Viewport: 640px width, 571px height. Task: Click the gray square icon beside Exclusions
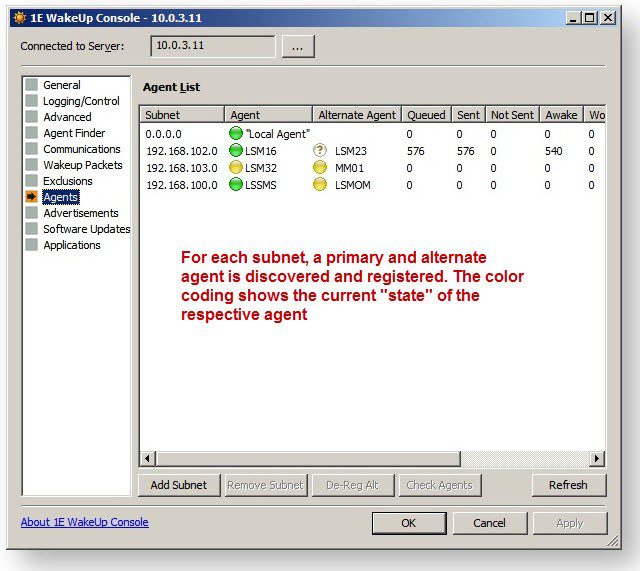click(31, 180)
